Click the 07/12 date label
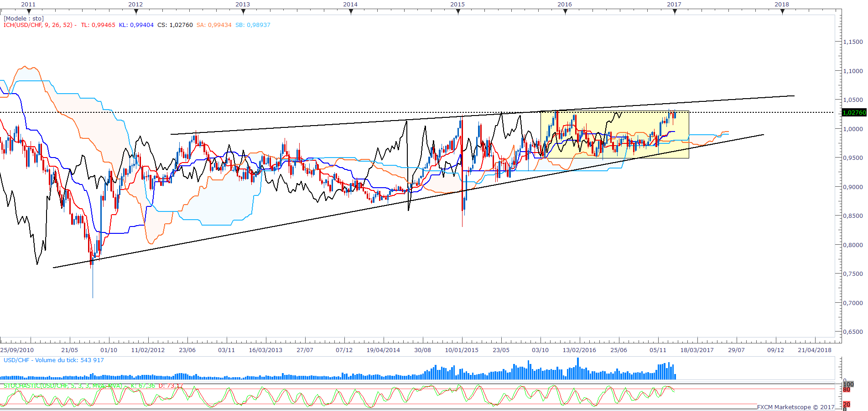This screenshot has width=868, height=411. click(344, 350)
